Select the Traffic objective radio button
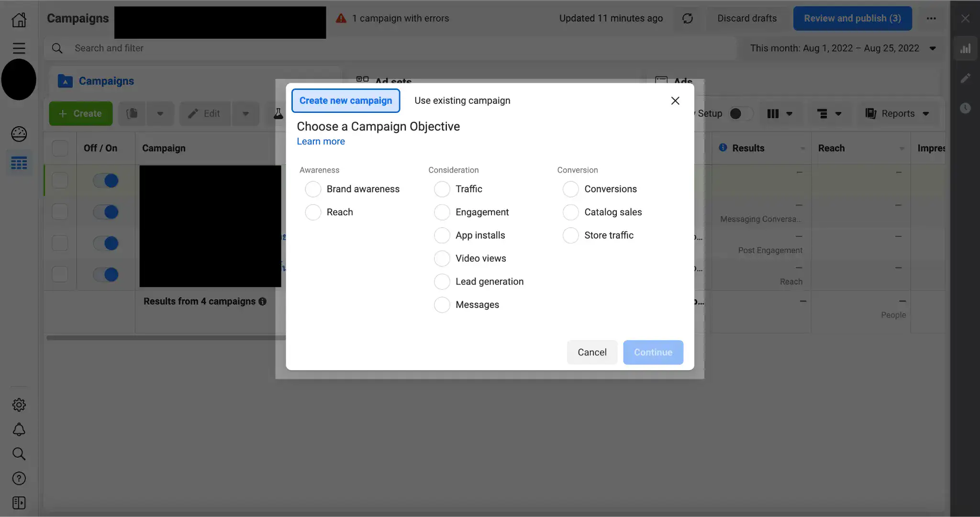 pos(442,189)
